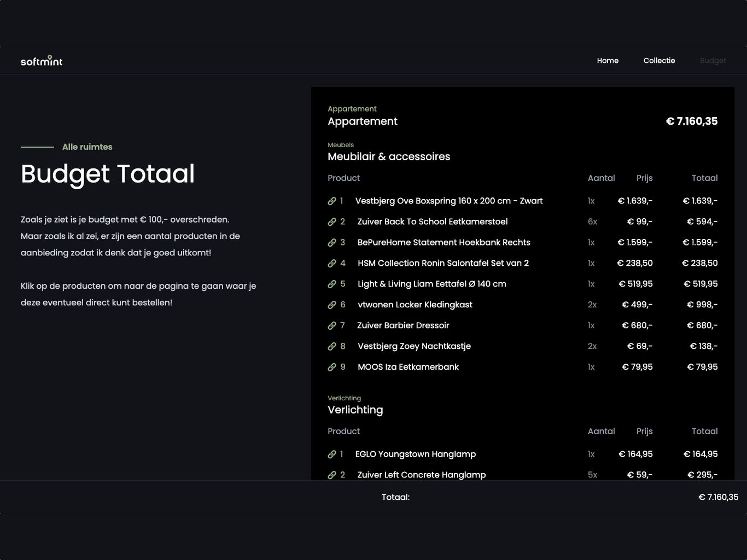Click link icon for Zuiver Barbier Dressoir
The height and width of the screenshot is (560, 747).
(332, 326)
